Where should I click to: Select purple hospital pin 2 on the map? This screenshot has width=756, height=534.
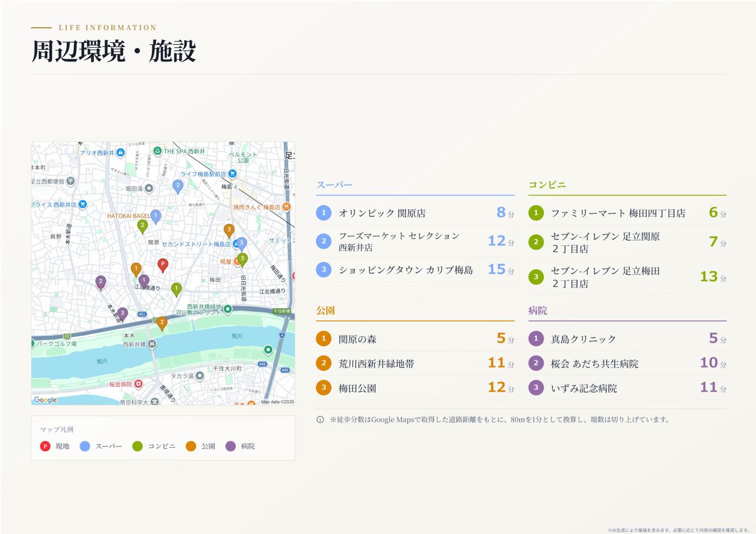[x=101, y=283]
